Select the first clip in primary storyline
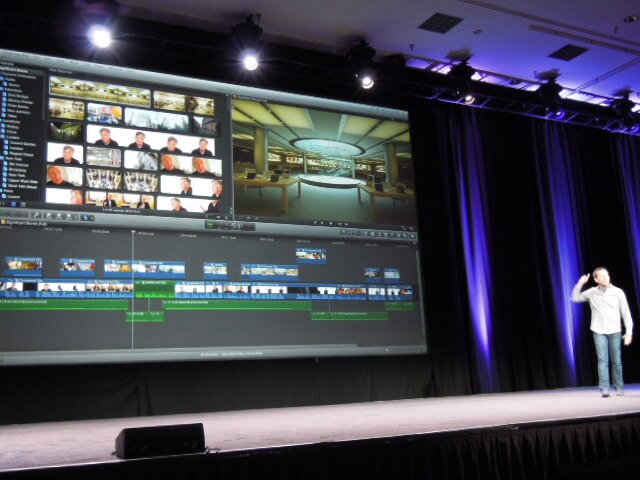Screen dimensions: 640x480 point(12,287)
